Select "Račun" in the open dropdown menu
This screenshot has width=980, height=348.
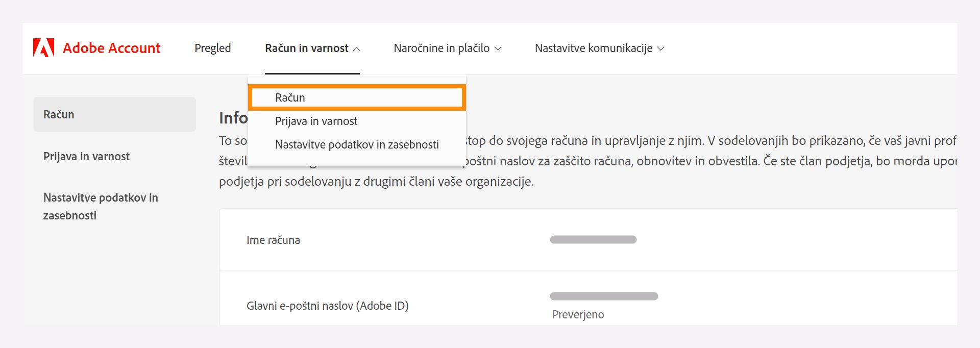[x=289, y=97]
